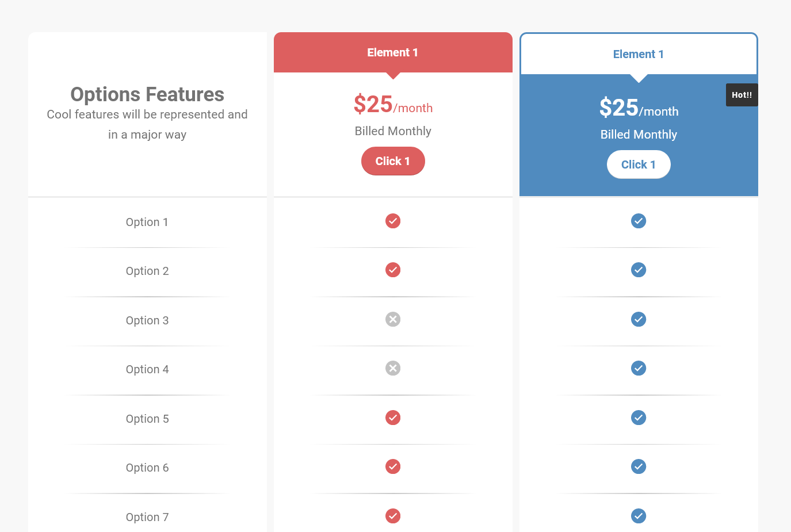
Task: Click the Hot!! badge
Action: pos(742,95)
